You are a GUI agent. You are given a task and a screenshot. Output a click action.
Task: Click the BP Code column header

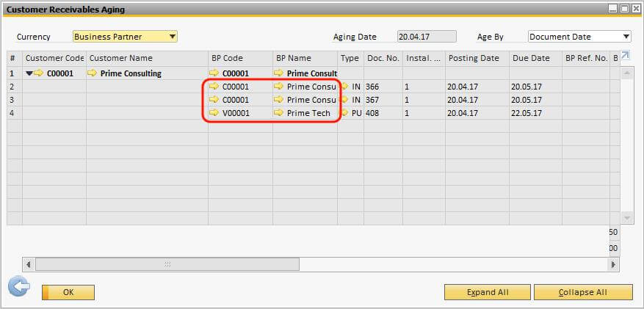click(x=240, y=58)
